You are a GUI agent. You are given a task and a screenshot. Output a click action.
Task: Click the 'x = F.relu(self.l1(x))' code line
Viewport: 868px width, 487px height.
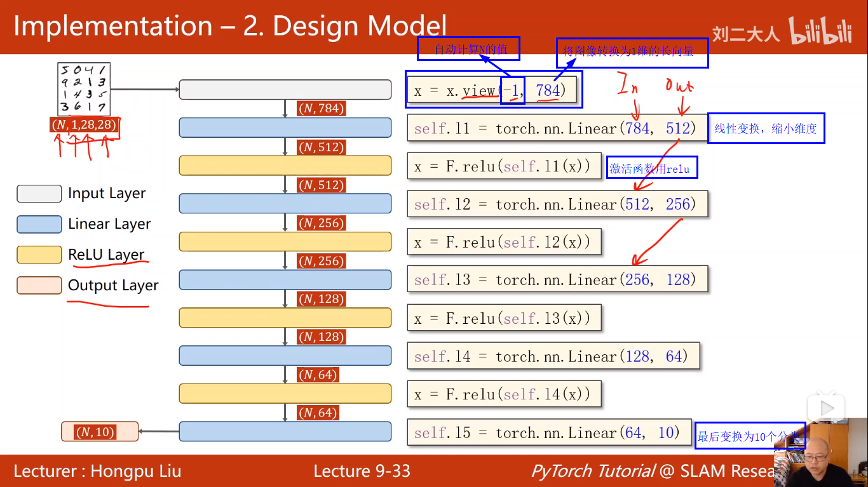point(503,166)
